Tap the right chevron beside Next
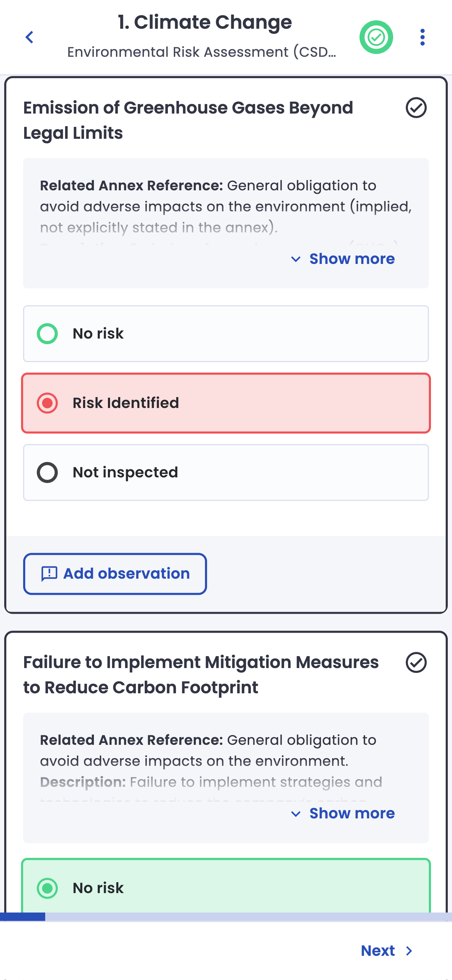Image resolution: width=452 pixels, height=980 pixels. [409, 951]
